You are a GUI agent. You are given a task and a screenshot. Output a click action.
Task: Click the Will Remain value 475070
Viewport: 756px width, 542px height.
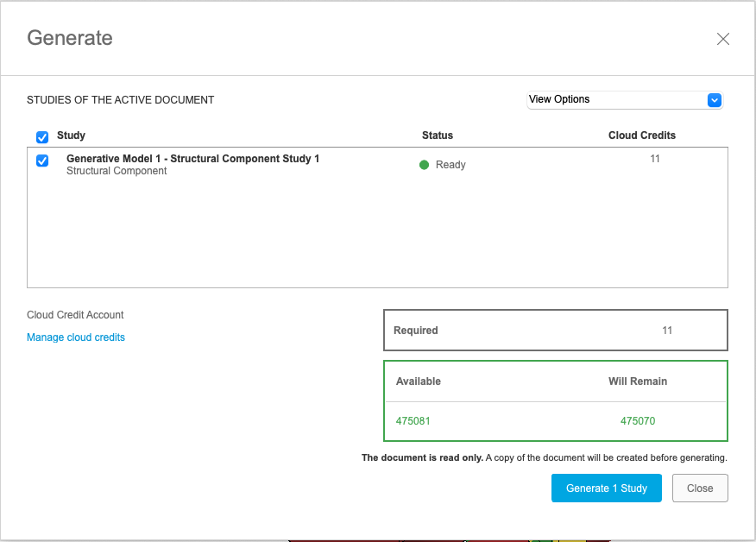click(638, 421)
